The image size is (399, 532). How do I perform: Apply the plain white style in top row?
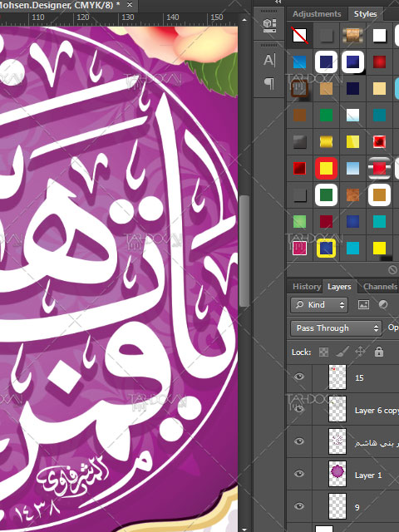(x=379, y=35)
